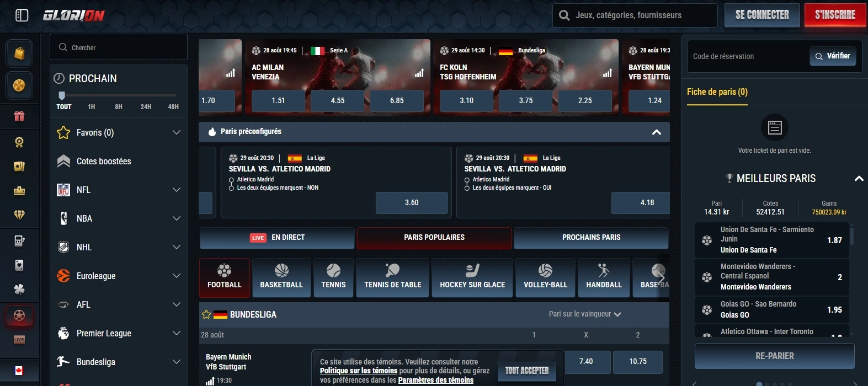Screen dimensions: 868x386
Task: Open the slot machine icon
Action: point(19,240)
